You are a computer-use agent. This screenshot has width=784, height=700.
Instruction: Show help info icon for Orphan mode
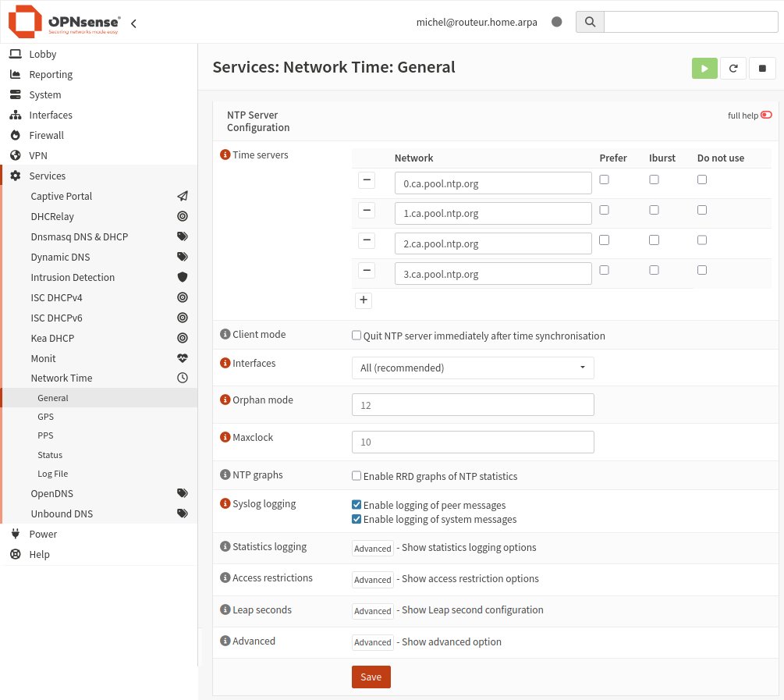coord(225,400)
